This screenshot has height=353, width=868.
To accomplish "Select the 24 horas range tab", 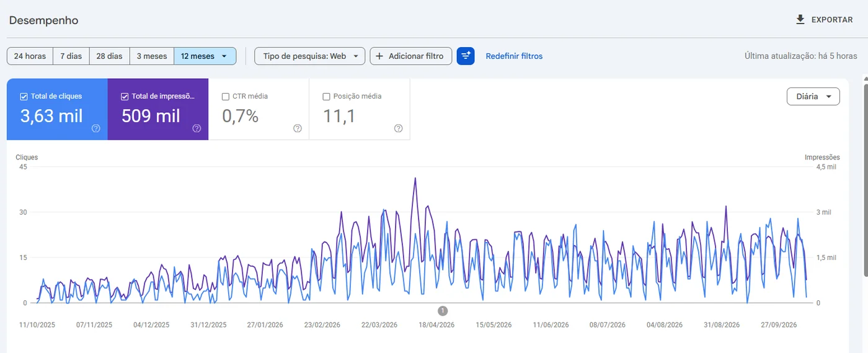I will click(x=30, y=56).
